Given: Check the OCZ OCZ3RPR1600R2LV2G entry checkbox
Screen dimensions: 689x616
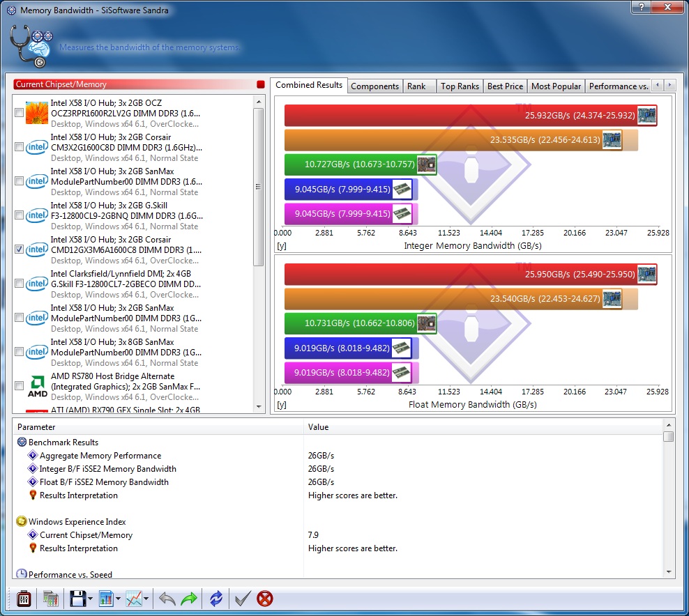Looking at the screenshot, I should 19,113.
